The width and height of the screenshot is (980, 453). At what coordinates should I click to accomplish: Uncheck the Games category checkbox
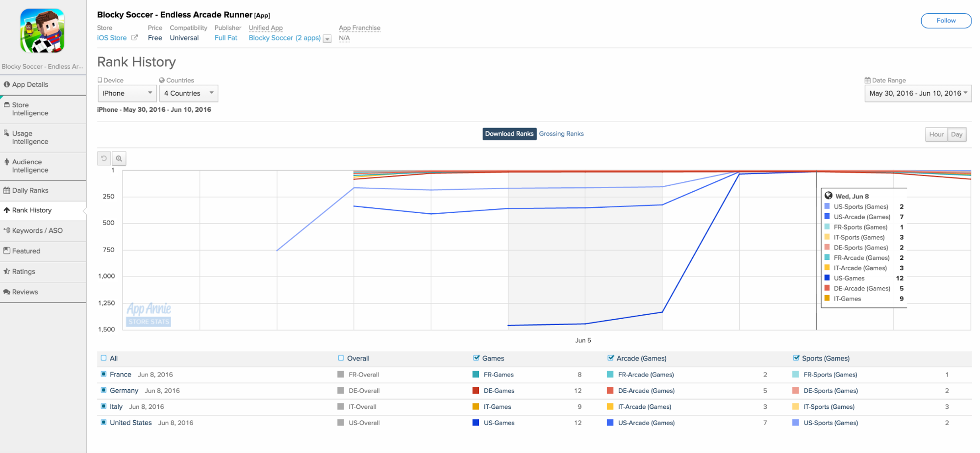(476, 358)
